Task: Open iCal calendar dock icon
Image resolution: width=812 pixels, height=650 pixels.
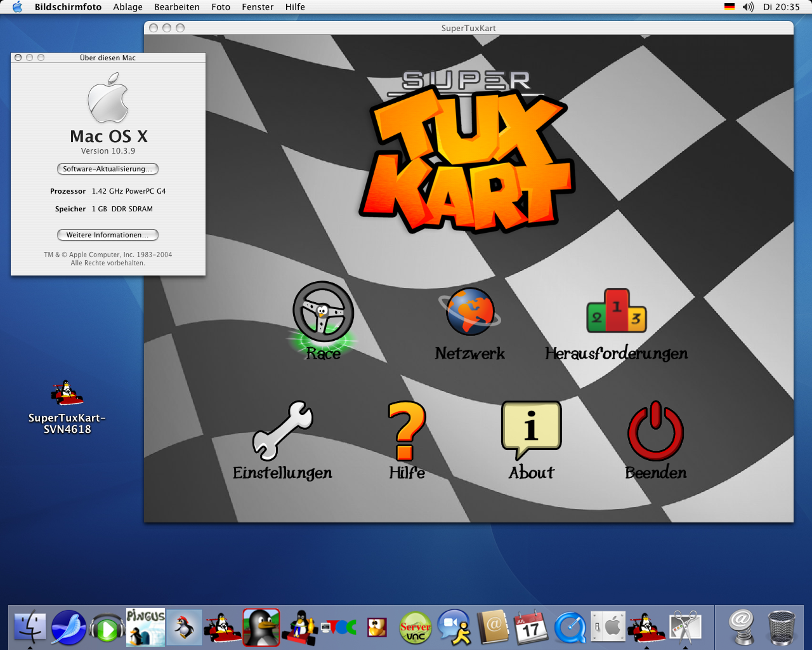Action: [x=531, y=627]
